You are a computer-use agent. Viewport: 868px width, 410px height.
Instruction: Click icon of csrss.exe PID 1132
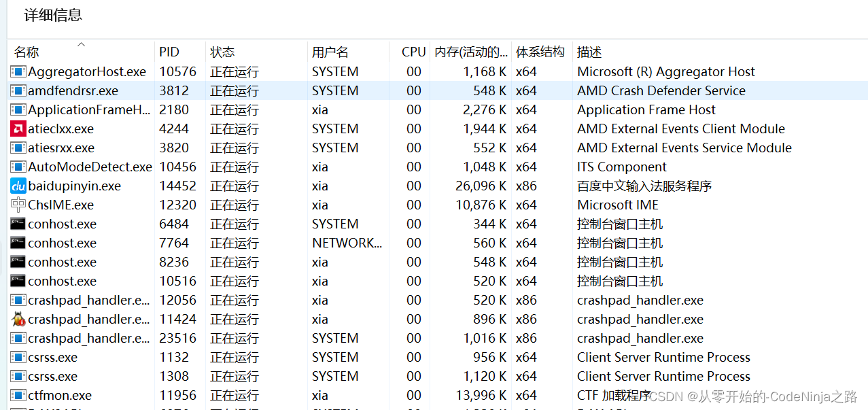click(x=18, y=357)
